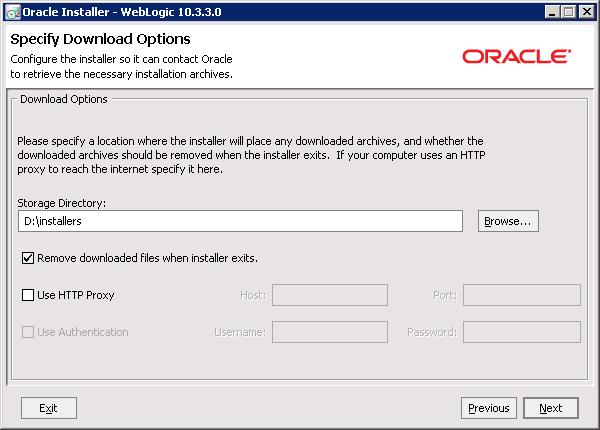
Task: Click the Download Options group label
Action: pos(64,99)
